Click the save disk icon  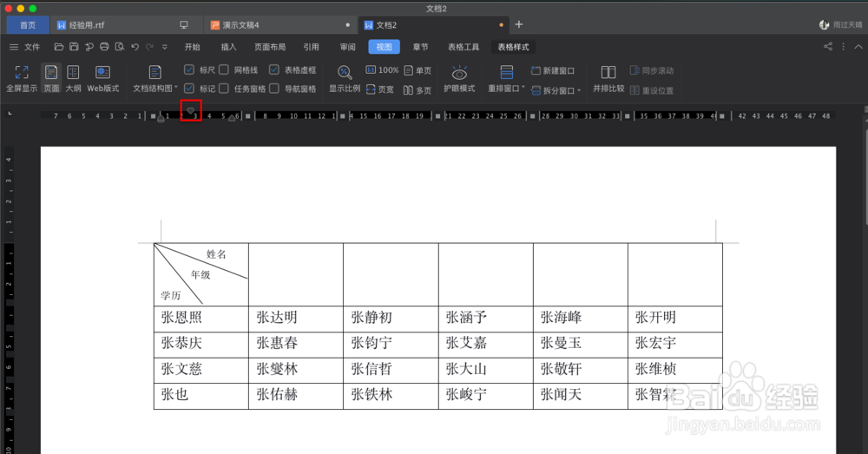click(74, 47)
